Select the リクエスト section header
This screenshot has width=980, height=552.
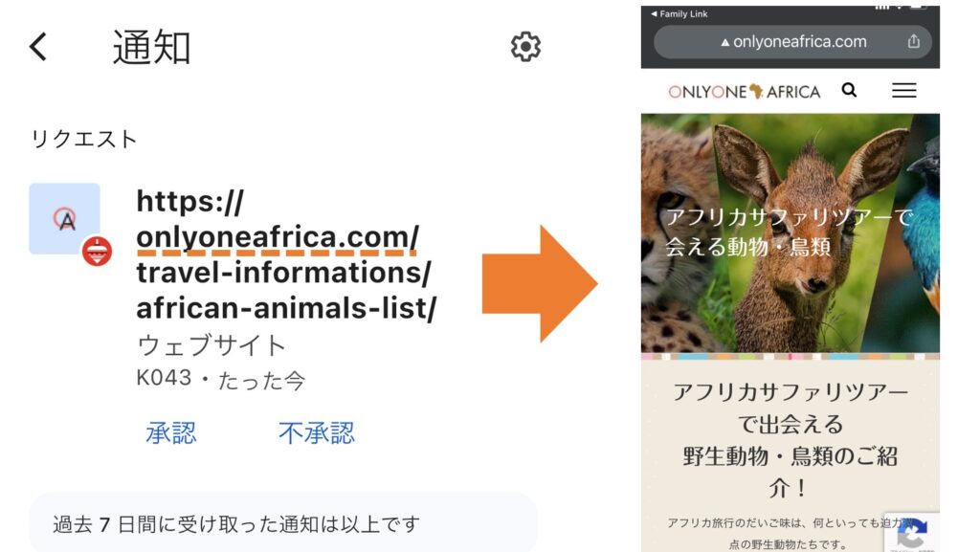pos(84,139)
